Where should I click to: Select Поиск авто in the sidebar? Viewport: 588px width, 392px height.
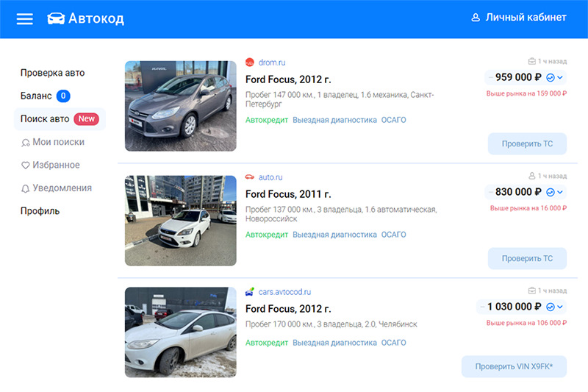[45, 119]
